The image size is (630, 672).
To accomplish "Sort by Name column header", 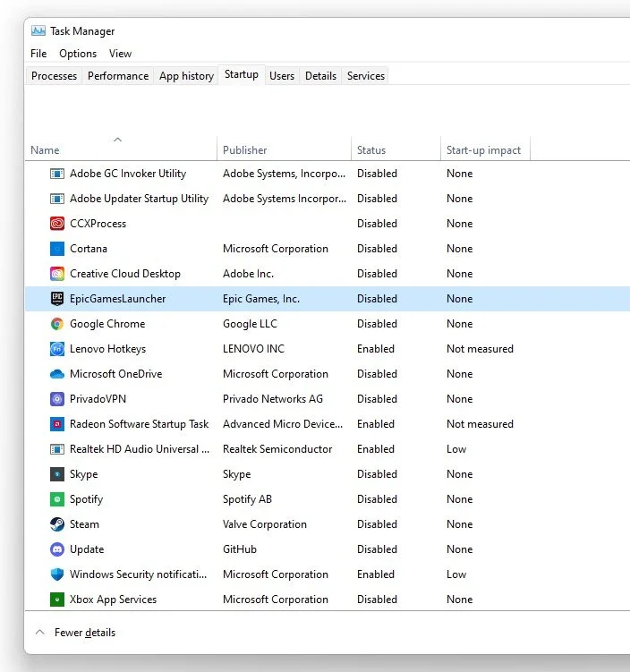I will [45, 150].
